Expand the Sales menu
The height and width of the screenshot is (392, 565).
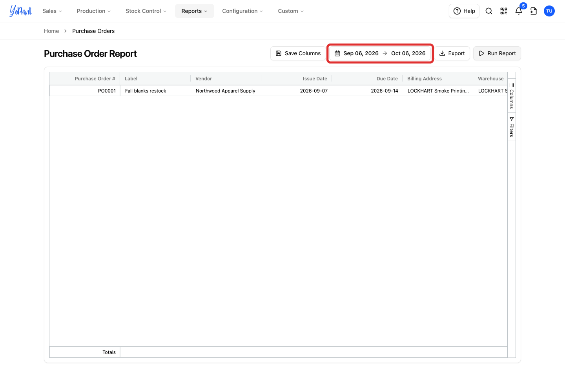tap(52, 11)
